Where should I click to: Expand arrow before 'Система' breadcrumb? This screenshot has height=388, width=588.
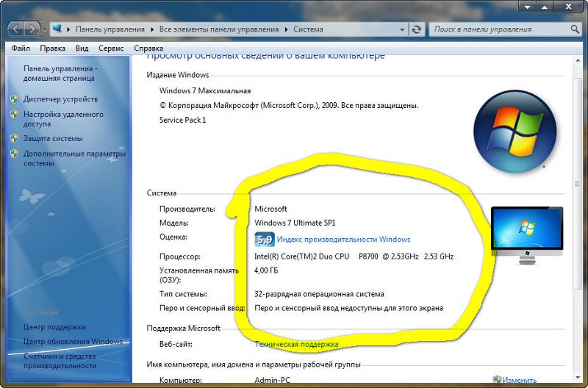(x=287, y=29)
